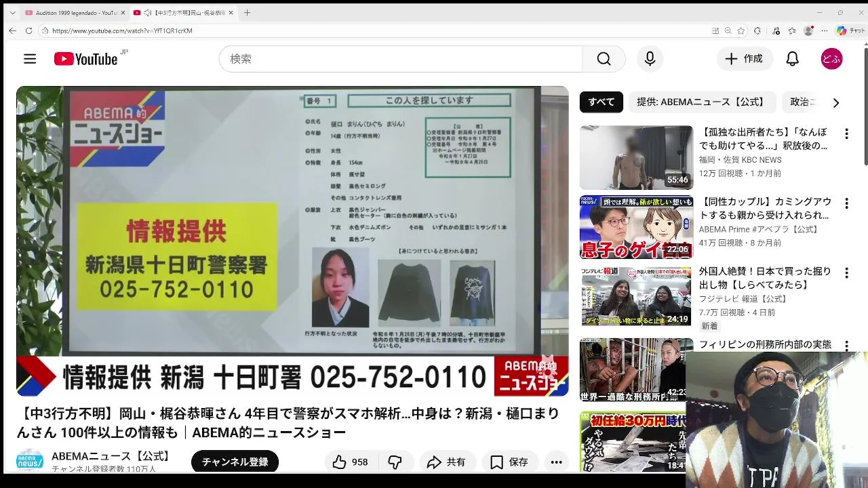Viewport: 868px width, 488px height.
Task: Open the YouTube guide hamburger menu
Action: (x=30, y=59)
